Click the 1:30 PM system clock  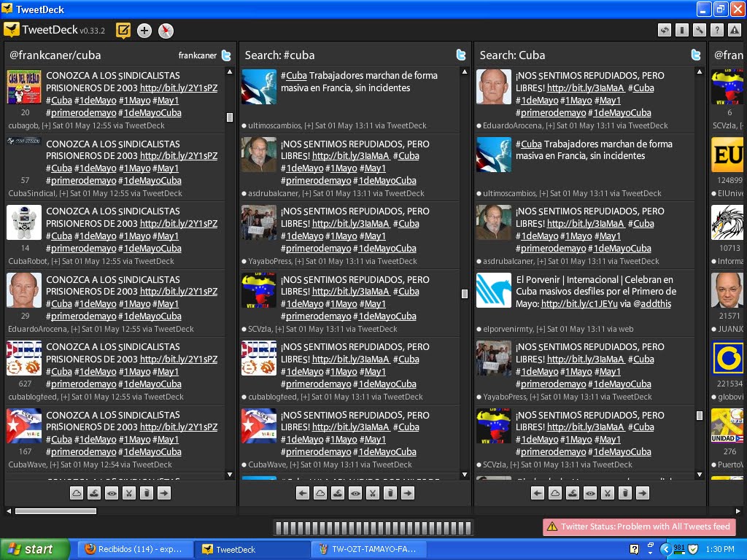720,549
